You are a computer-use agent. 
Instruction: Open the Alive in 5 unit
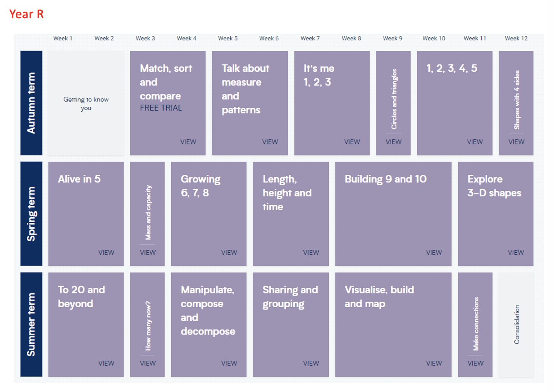(x=86, y=214)
